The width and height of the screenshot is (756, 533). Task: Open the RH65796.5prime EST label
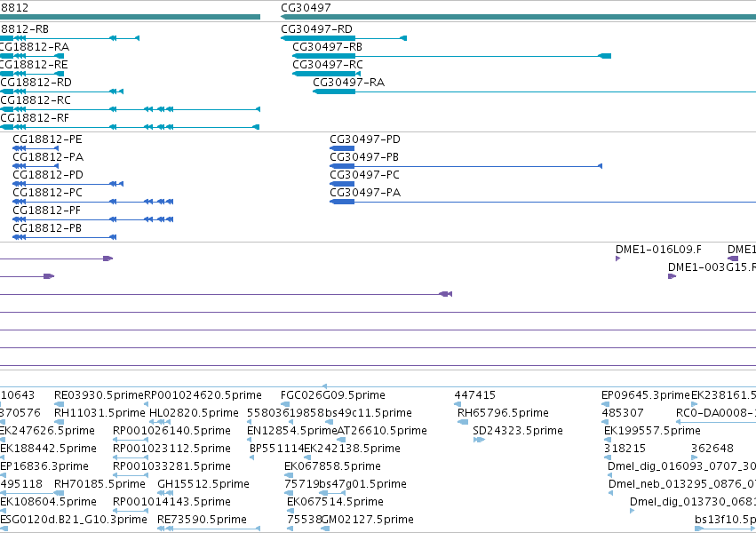[503, 413]
